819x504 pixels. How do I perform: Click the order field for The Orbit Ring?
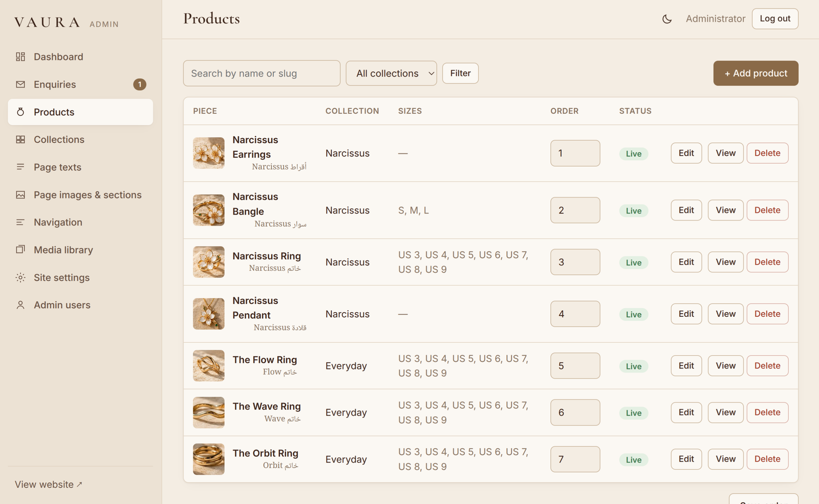point(575,459)
